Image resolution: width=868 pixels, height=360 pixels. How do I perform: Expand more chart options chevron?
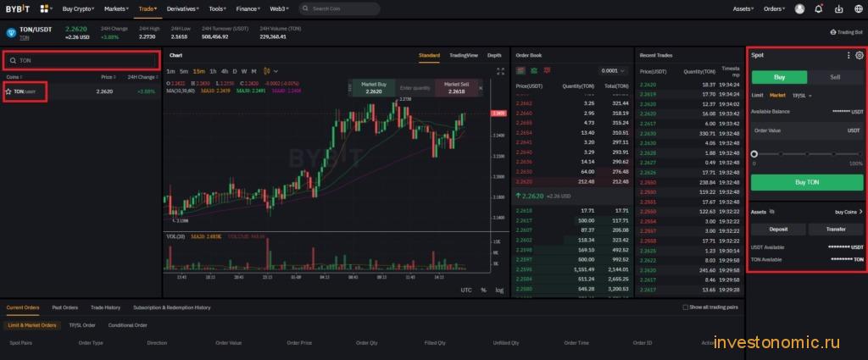(275, 71)
